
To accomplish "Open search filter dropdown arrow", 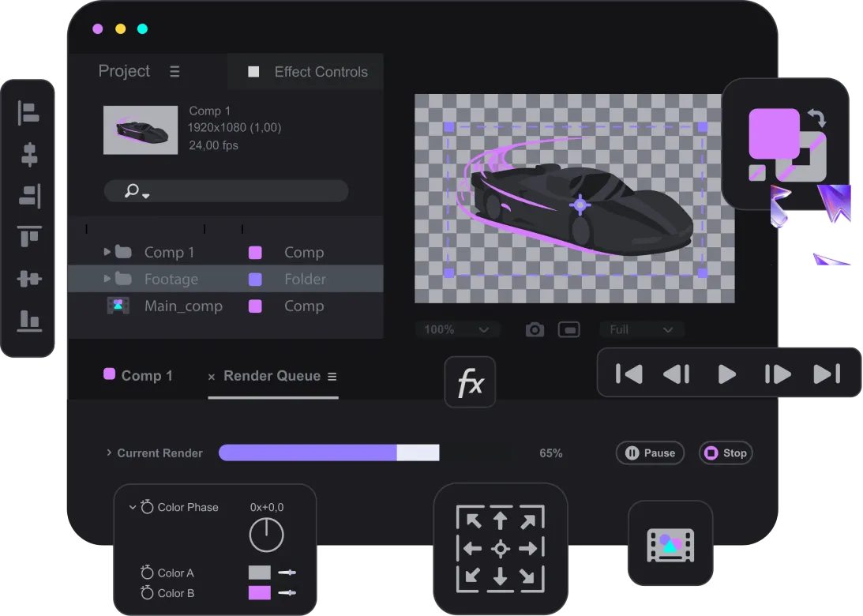I will (146, 195).
